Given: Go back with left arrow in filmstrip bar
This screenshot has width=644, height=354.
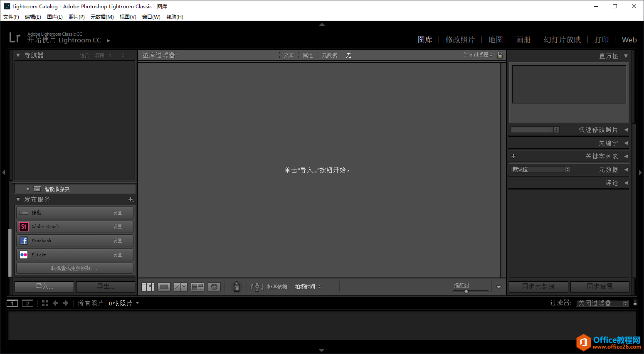Looking at the screenshot, I should [56, 303].
